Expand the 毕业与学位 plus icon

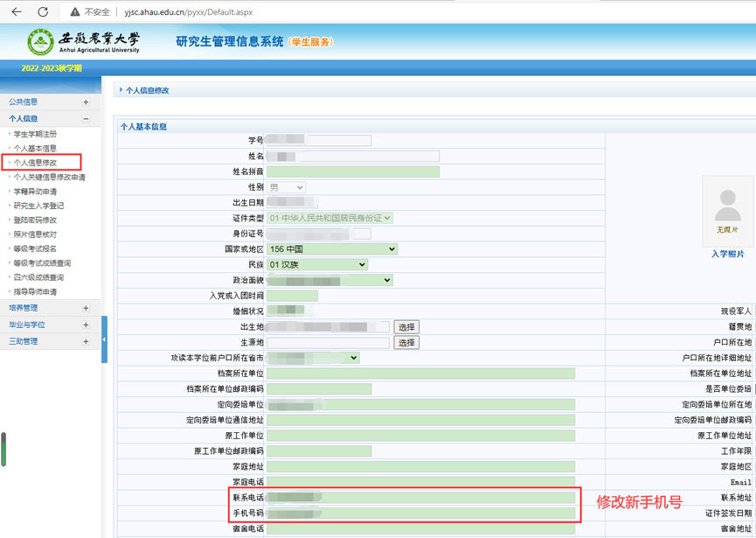(86, 325)
